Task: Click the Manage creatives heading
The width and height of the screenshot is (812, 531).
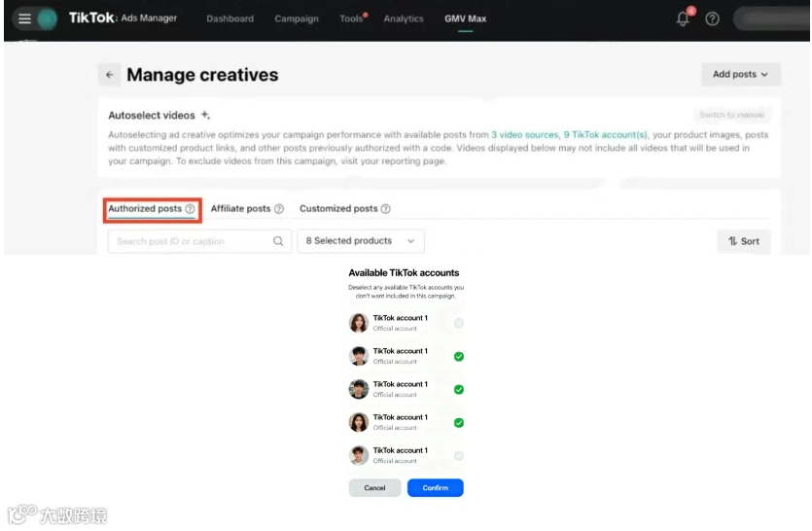Action: tap(202, 75)
